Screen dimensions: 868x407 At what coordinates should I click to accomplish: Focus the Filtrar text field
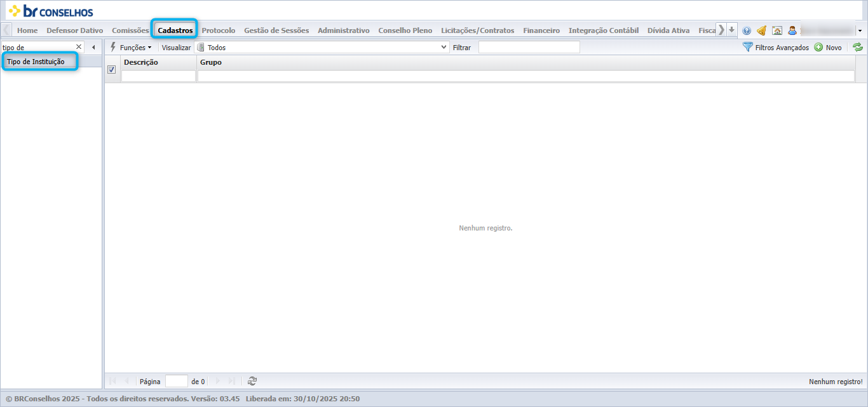[529, 47]
